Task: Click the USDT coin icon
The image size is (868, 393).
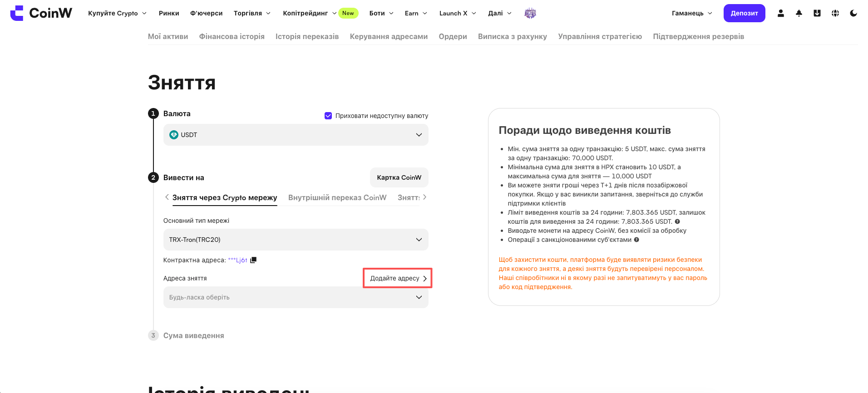Action: point(174,135)
